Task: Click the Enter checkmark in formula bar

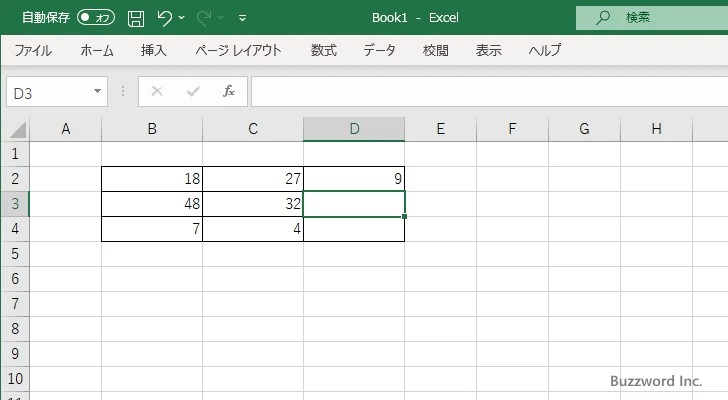Action: [x=193, y=91]
